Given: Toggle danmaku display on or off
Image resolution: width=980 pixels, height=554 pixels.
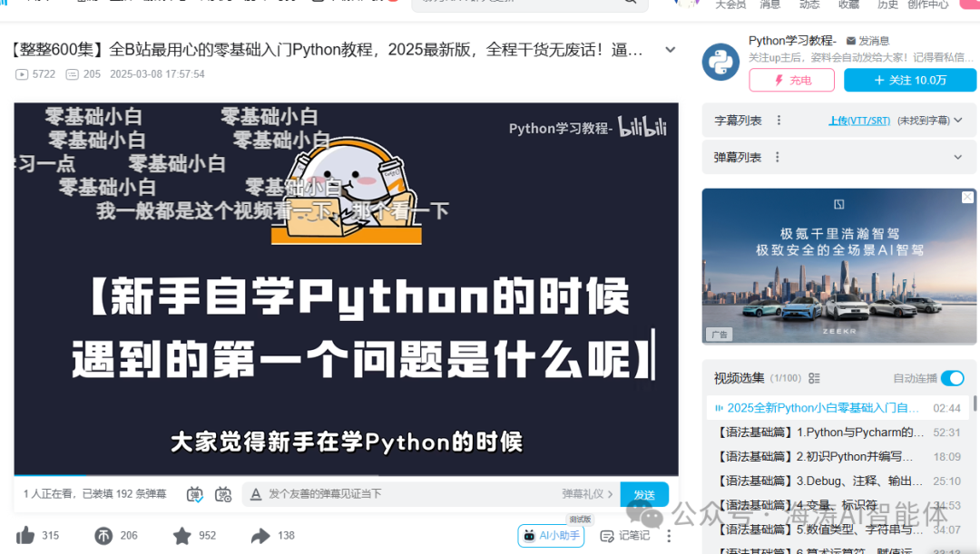Looking at the screenshot, I should tap(195, 494).
